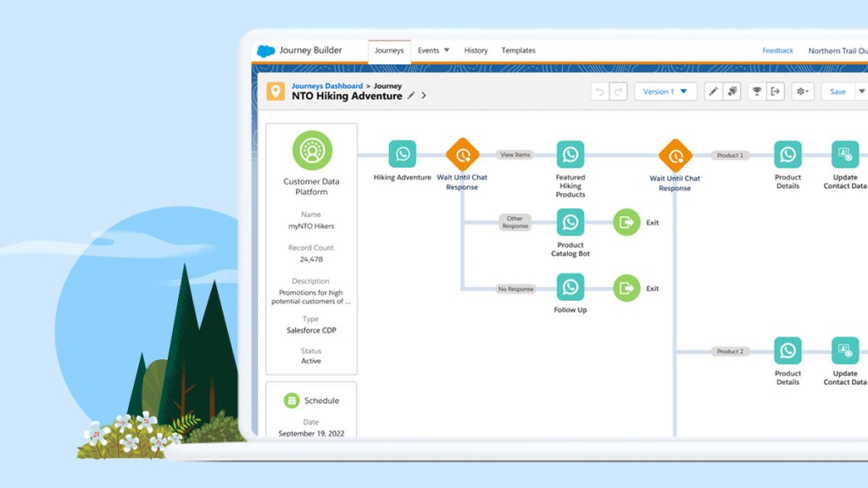The height and width of the screenshot is (488, 868).
Task: Select the Featured Hiking Products activity icon
Action: [x=570, y=154]
